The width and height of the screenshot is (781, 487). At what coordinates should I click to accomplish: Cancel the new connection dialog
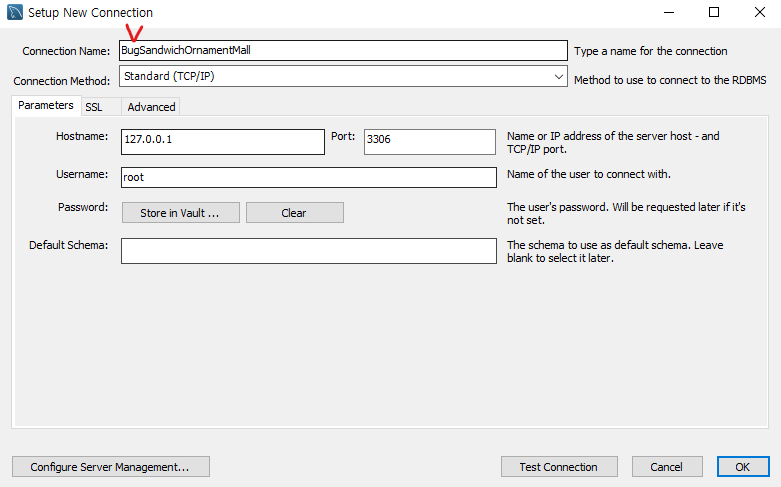[667, 467]
